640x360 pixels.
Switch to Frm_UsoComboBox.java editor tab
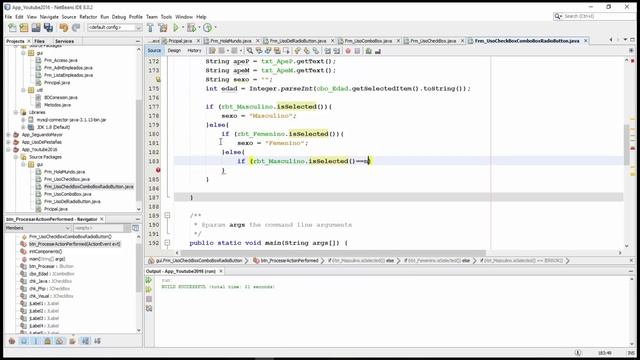[x=368, y=41]
